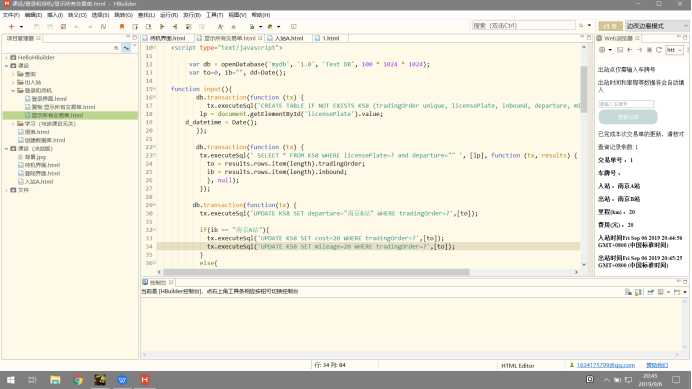Viewport: 692px width, 389px height.
Task: Click the orange bookmark toolbar icon
Action: (122, 26)
